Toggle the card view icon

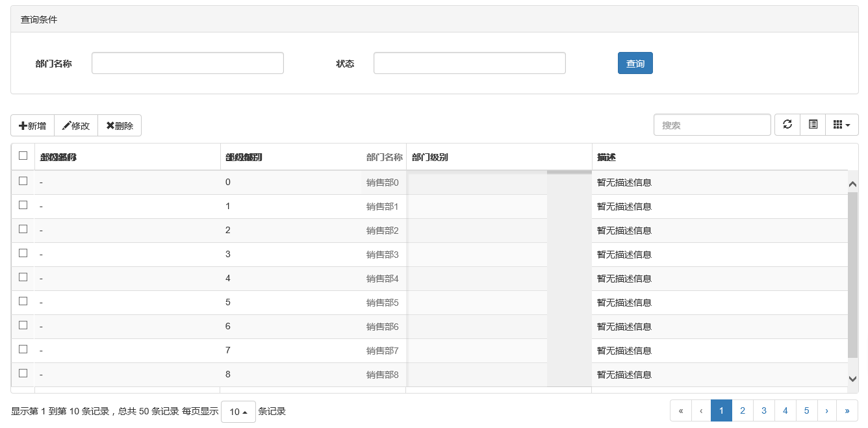point(813,125)
